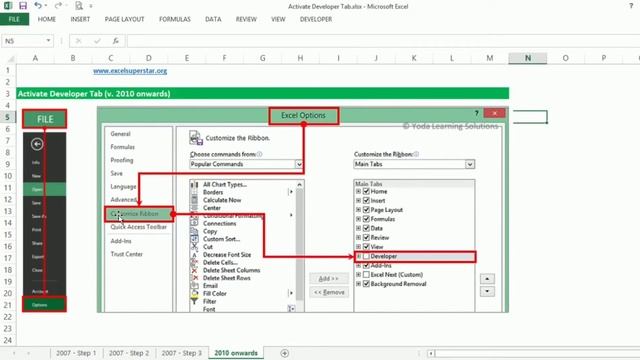The height and width of the screenshot is (360, 640).
Task: Open the Undo history dropdown arrow
Action: pyautogui.click(x=46, y=6)
